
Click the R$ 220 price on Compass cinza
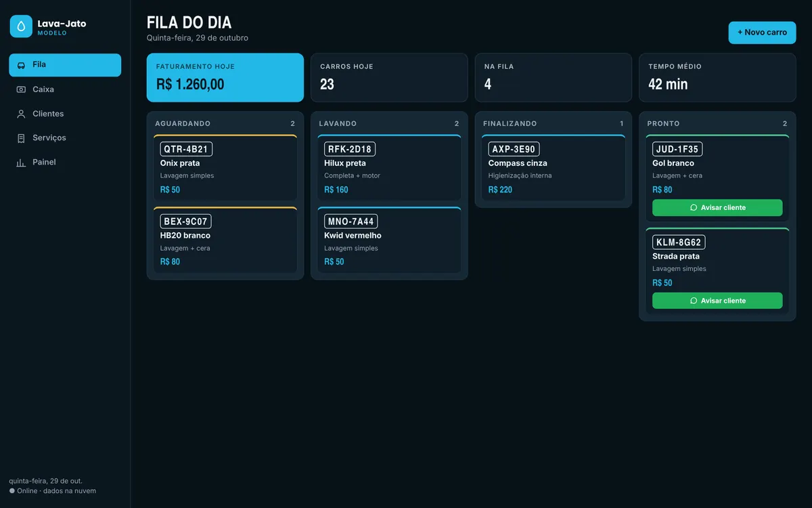(x=500, y=190)
